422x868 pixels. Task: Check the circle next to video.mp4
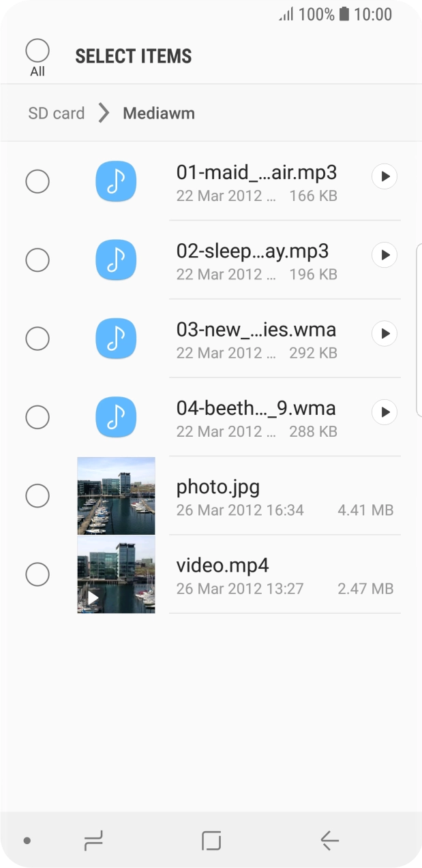click(x=37, y=574)
